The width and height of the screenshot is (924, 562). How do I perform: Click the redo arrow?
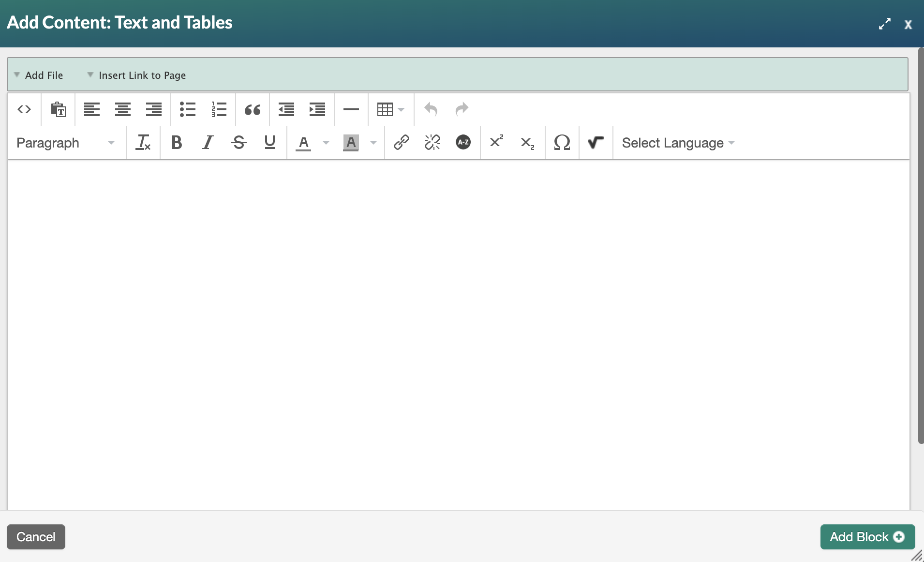click(x=462, y=109)
